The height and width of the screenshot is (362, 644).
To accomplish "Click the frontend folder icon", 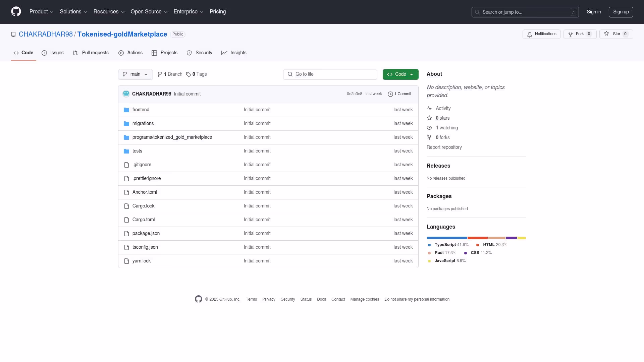I will (126, 110).
